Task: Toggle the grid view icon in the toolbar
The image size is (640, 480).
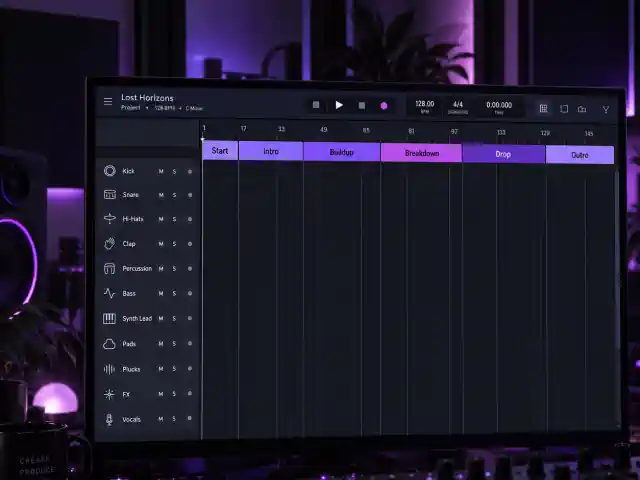Action: [x=543, y=108]
